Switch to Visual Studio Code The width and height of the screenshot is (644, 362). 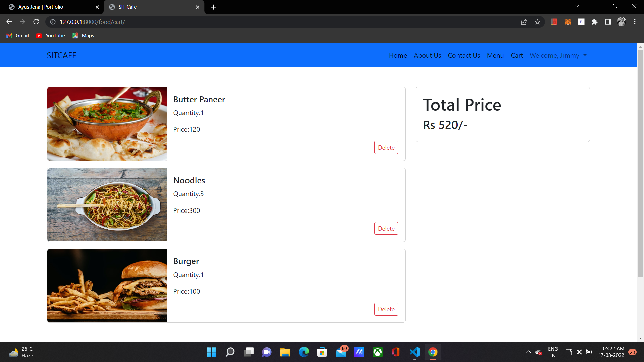[x=415, y=352]
